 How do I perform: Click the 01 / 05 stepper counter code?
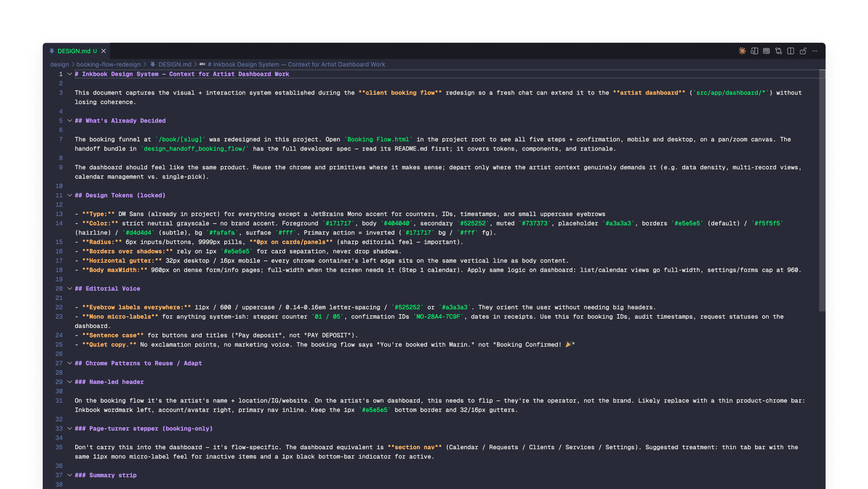tap(328, 317)
